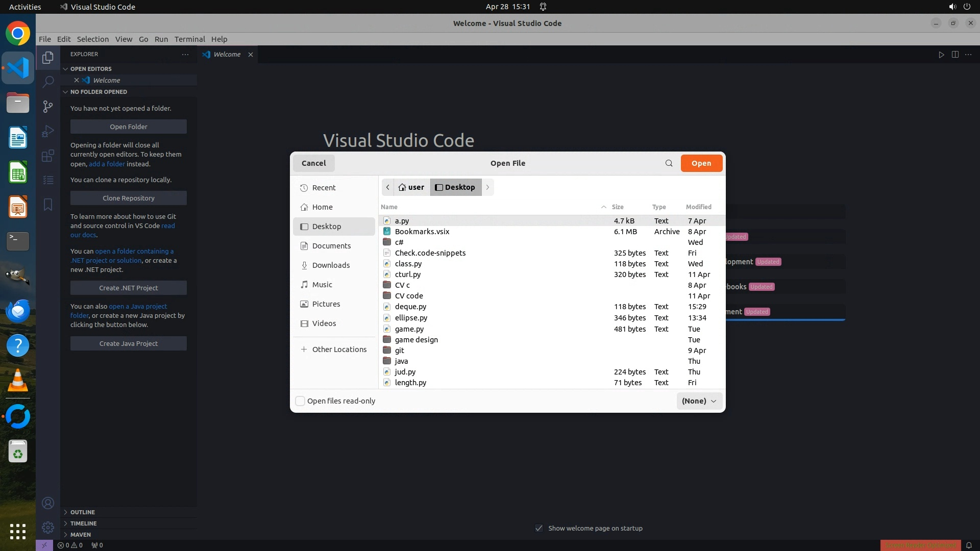Viewport: 980px width, 551px height.
Task: Click the Manage gear icon
Action: (x=47, y=527)
